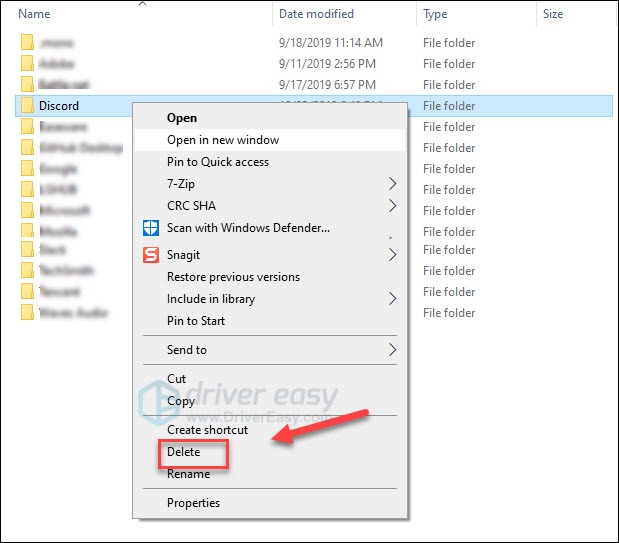Select Rename in the context menu
Screen dimensions: 619x543
pos(188,474)
